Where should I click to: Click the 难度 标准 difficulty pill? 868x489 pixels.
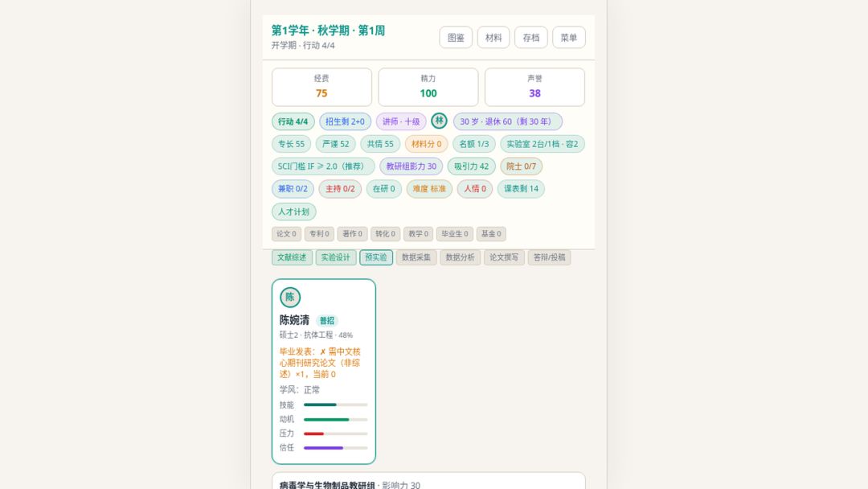click(429, 189)
